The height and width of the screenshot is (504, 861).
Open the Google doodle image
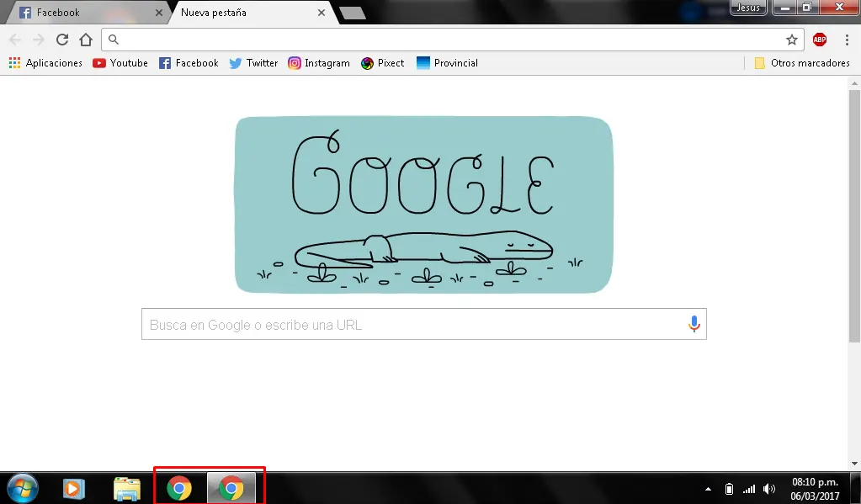click(x=424, y=204)
